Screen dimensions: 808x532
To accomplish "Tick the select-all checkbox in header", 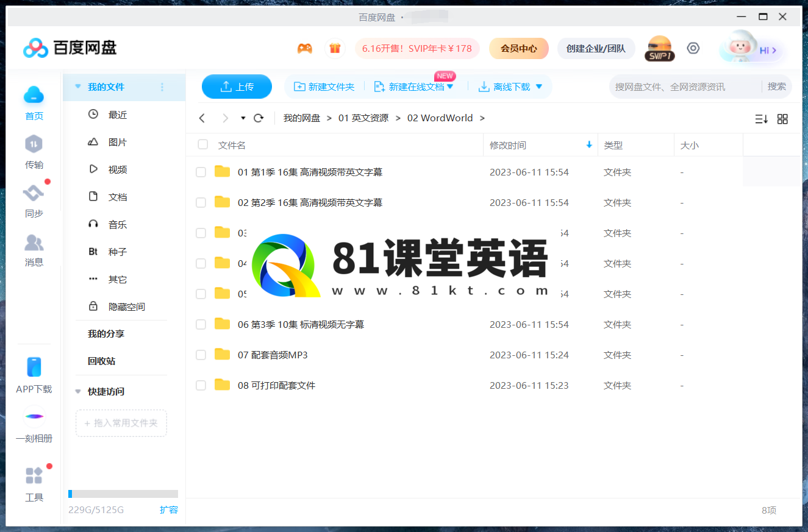I will 203,144.
